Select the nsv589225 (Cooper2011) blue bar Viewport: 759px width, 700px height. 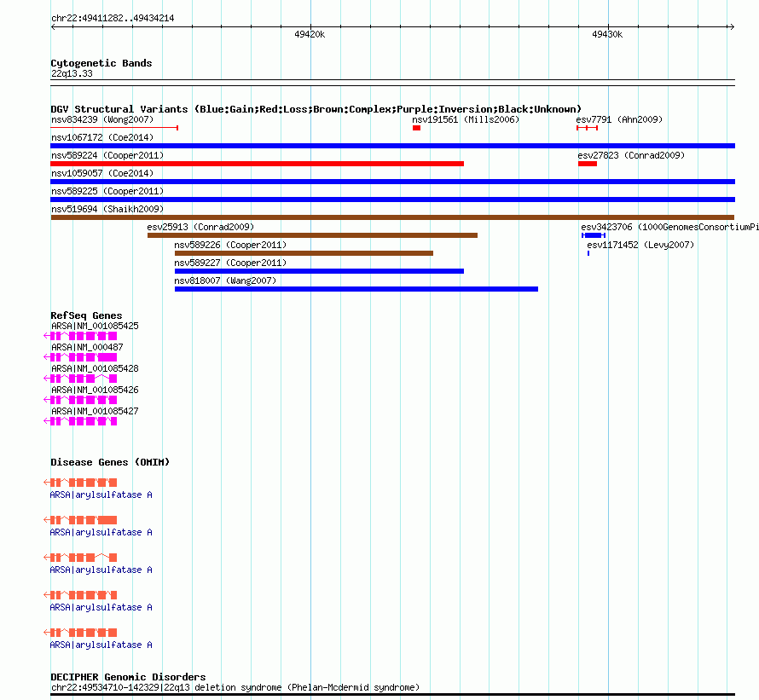coord(392,200)
